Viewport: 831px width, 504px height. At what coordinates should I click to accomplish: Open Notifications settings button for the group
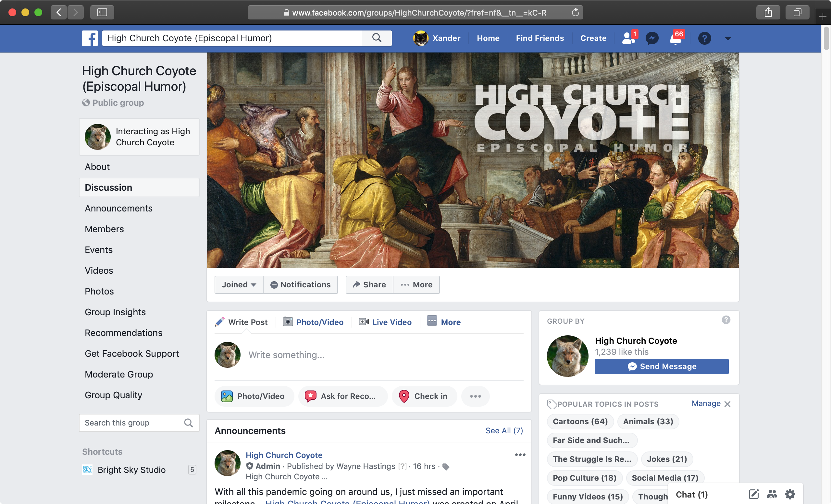click(x=301, y=285)
